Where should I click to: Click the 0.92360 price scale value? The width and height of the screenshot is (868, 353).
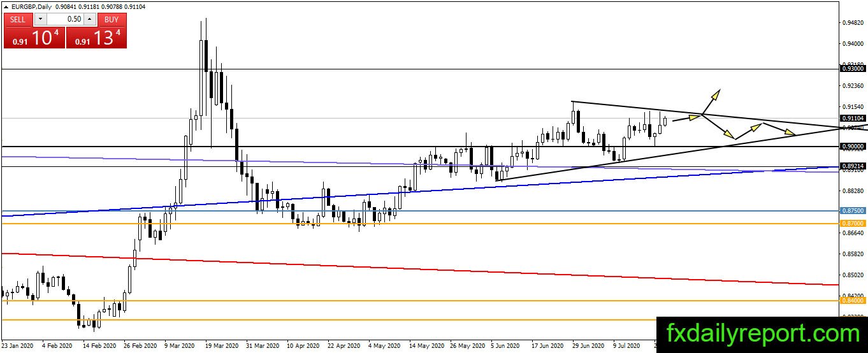point(853,85)
